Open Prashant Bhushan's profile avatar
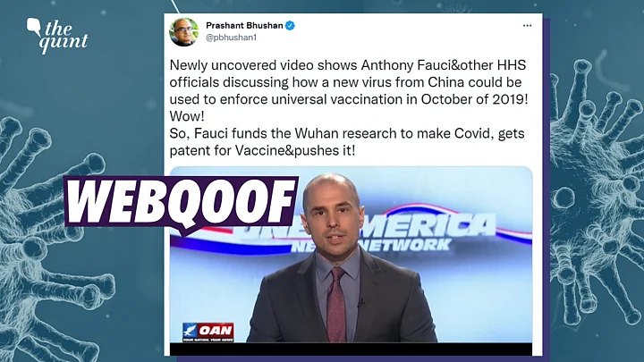Screen dimensions: 644x362 point(183,32)
